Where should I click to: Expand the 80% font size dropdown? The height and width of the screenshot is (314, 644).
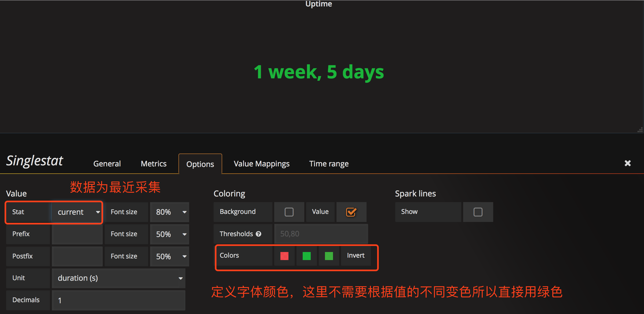pos(170,212)
